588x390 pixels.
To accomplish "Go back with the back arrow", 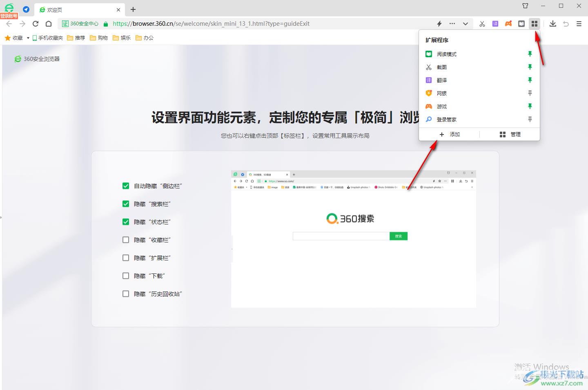I will click(9, 24).
